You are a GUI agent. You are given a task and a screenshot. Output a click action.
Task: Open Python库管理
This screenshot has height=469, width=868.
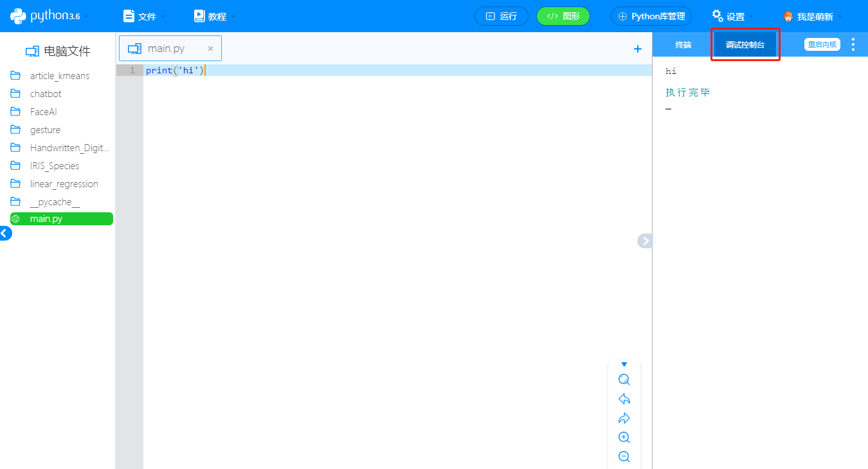651,16
